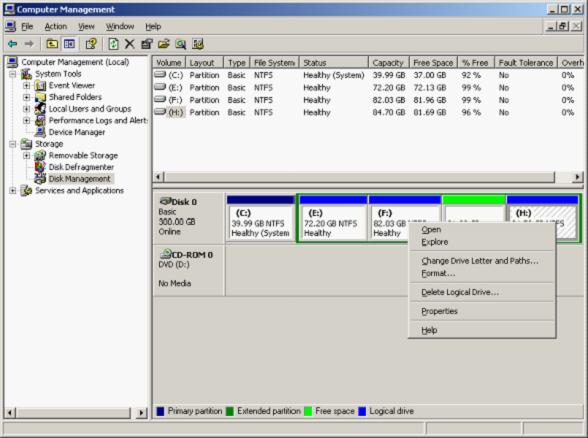Sort by the Free Space column header
Image resolution: width=588 pixels, height=438 pixels.
pos(433,63)
